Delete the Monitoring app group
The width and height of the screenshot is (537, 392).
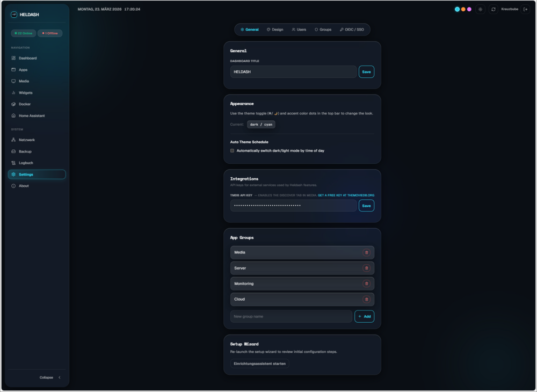coord(366,284)
